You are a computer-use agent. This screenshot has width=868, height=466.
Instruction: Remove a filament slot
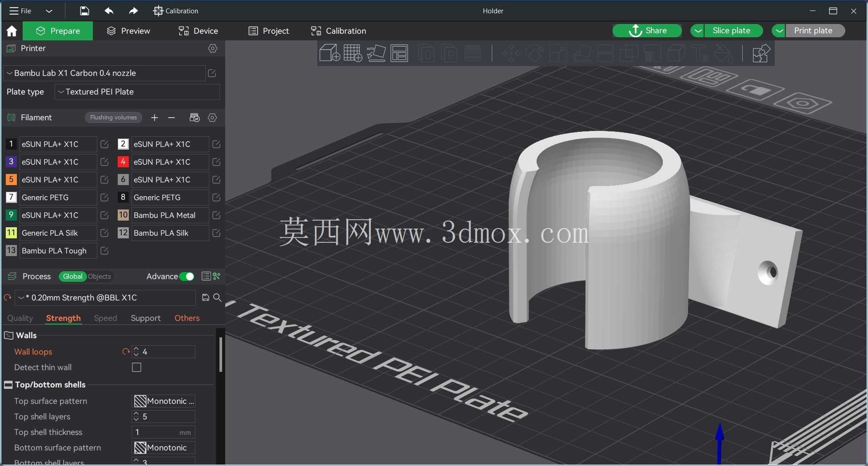(171, 118)
